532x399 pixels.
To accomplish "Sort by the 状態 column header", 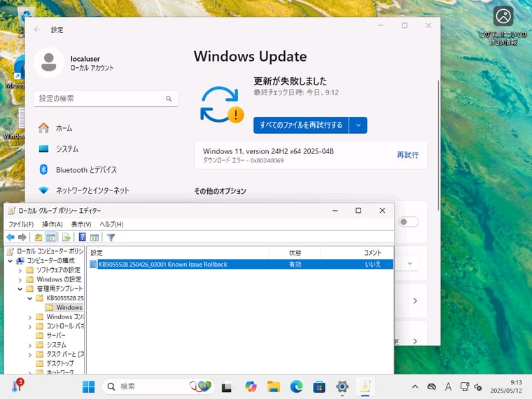I will click(x=295, y=253).
